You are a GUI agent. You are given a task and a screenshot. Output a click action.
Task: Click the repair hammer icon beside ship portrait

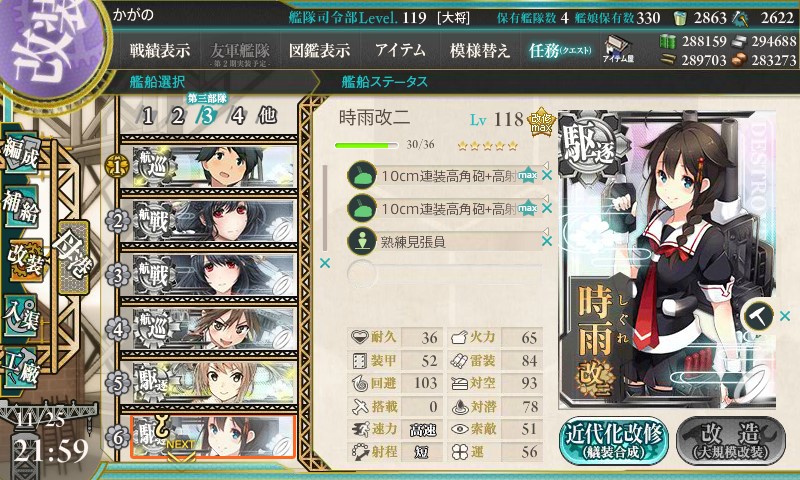[x=758, y=316]
